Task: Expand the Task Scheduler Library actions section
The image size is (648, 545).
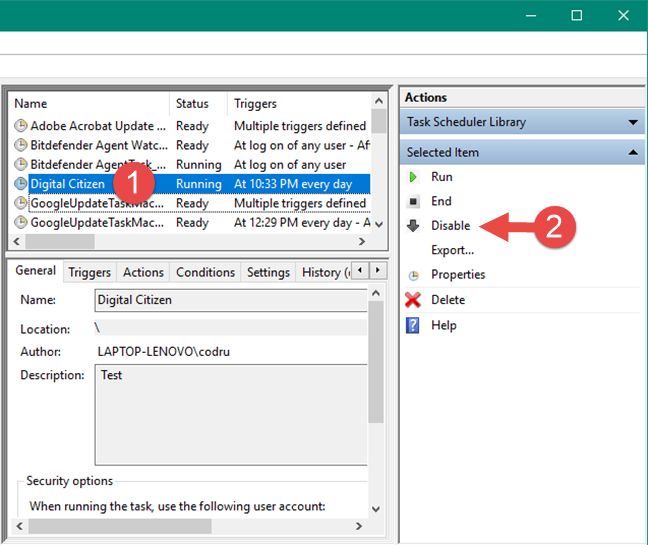Action: (x=633, y=122)
